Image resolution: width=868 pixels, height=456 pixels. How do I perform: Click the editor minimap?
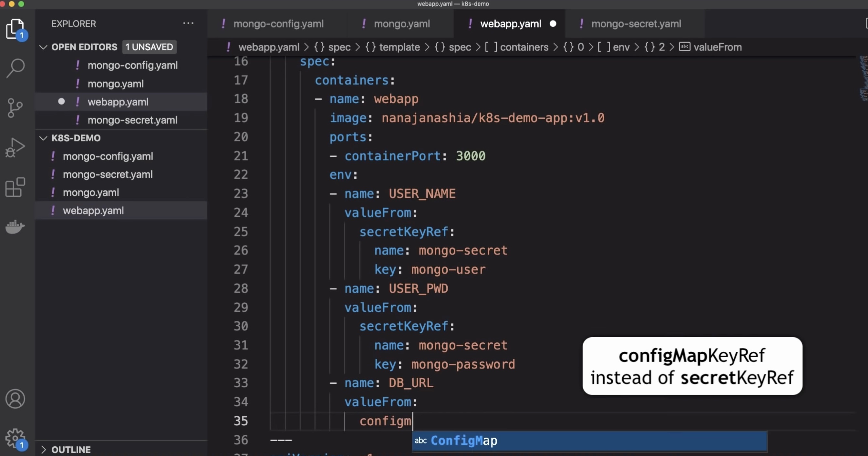863,78
